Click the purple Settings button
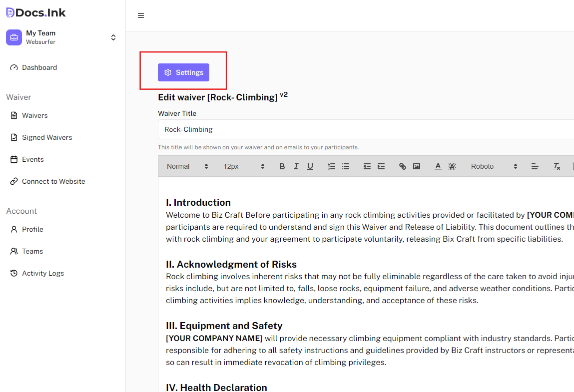The height and width of the screenshot is (392, 574). 183,72
